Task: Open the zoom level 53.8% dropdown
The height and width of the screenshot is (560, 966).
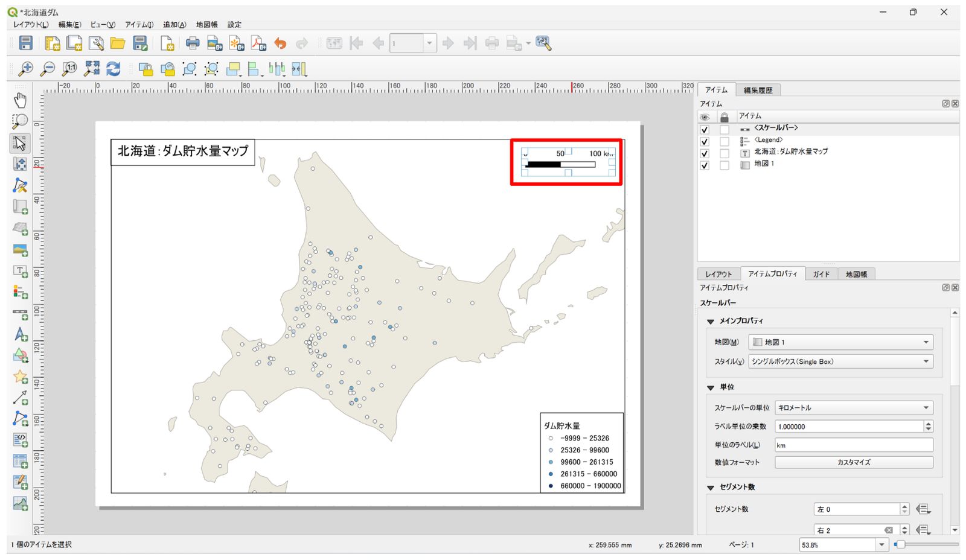Action: point(881,545)
